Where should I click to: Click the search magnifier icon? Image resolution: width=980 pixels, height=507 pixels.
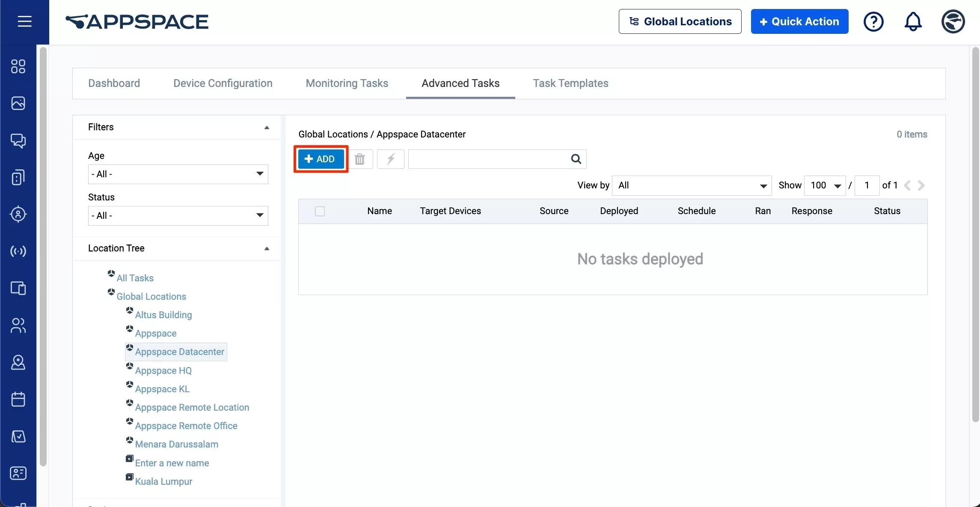[x=576, y=159]
